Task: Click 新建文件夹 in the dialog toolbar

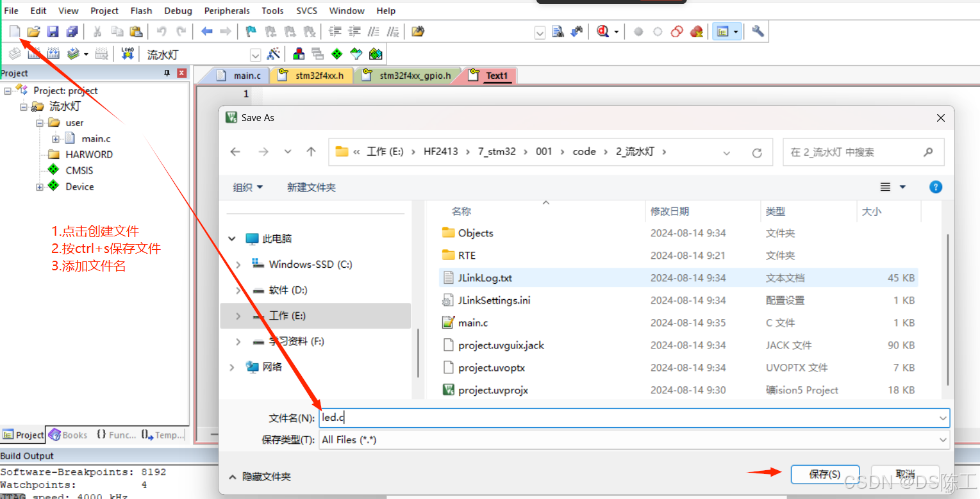Action: [x=311, y=187]
